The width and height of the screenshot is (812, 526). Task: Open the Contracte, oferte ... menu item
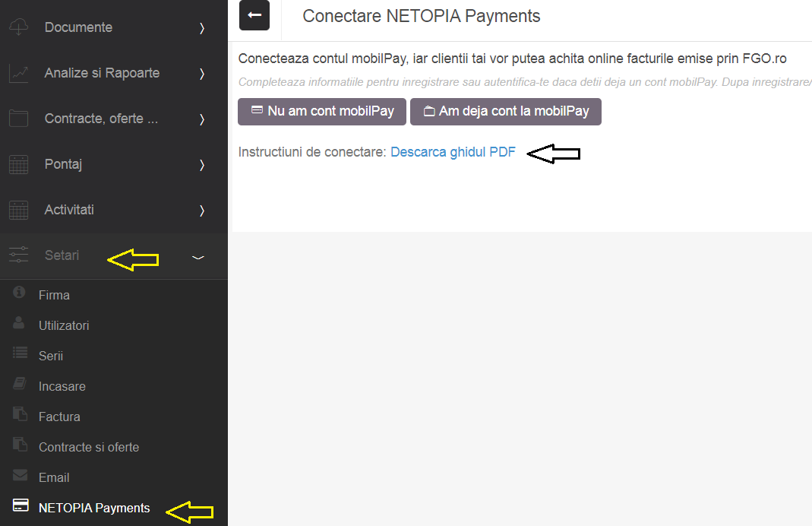point(101,118)
